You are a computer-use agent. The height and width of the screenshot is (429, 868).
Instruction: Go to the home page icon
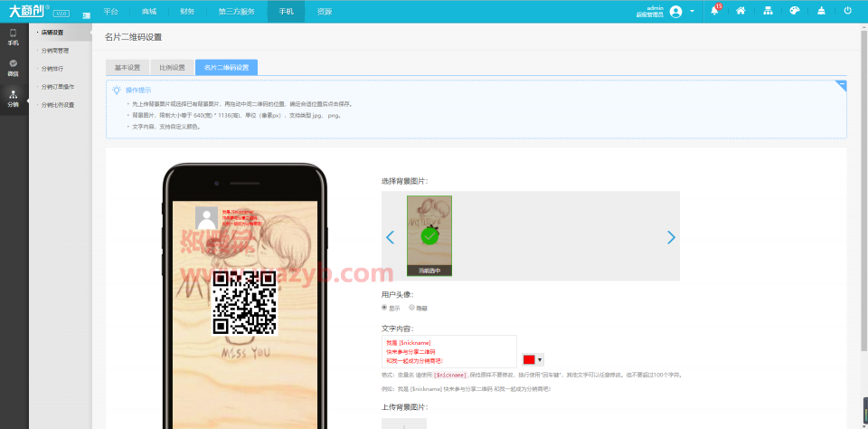pyautogui.click(x=741, y=11)
